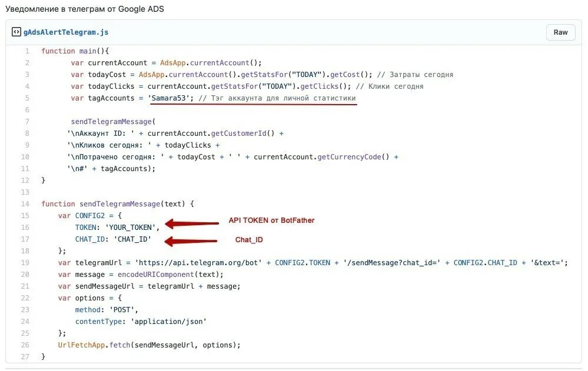Click the 'Уведомление в телеграм от Google ADS' heading
The width and height of the screenshot is (588, 371).
tap(85, 9)
